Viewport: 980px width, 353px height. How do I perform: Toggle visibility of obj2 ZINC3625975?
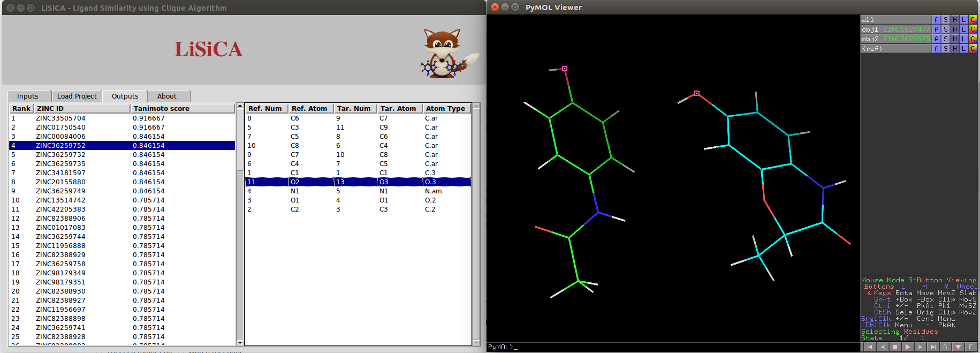pyautogui.click(x=895, y=39)
